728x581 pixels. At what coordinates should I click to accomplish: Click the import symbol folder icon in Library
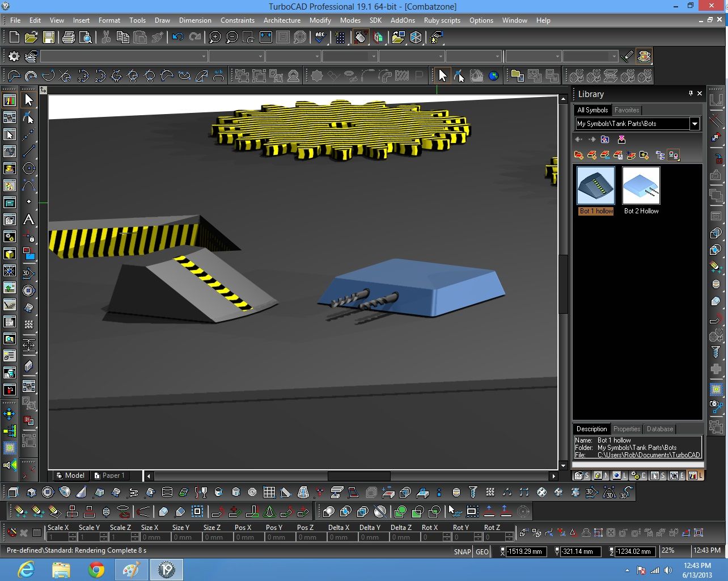(x=605, y=139)
